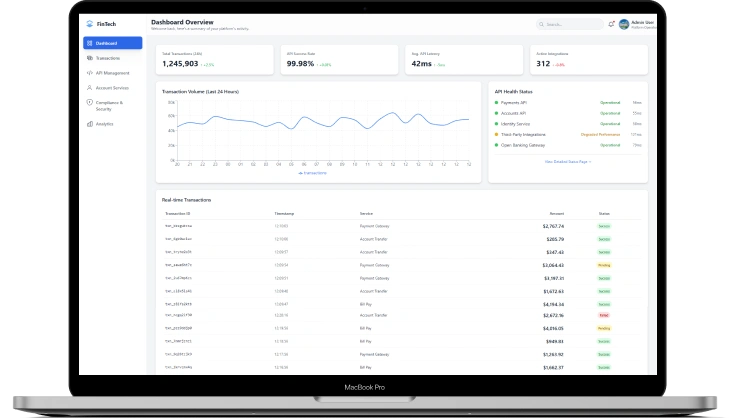730x419 pixels.
Task: Go to Analytics in the sidebar
Action: point(105,124)
